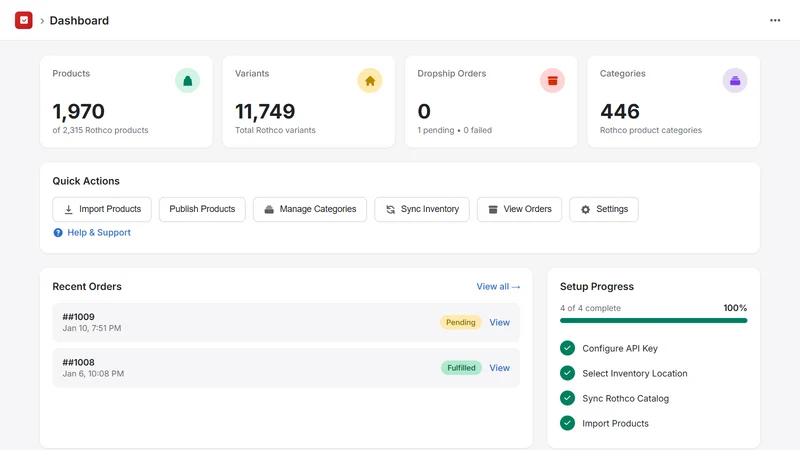Click "Total Rothco variants" text
800x450 pixels.
275,130
